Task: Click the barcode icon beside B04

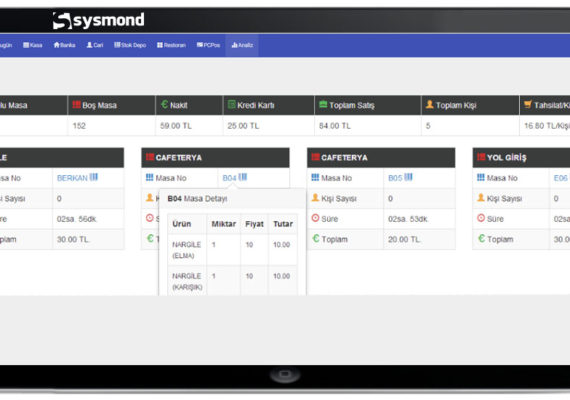Action: point(243,177)
